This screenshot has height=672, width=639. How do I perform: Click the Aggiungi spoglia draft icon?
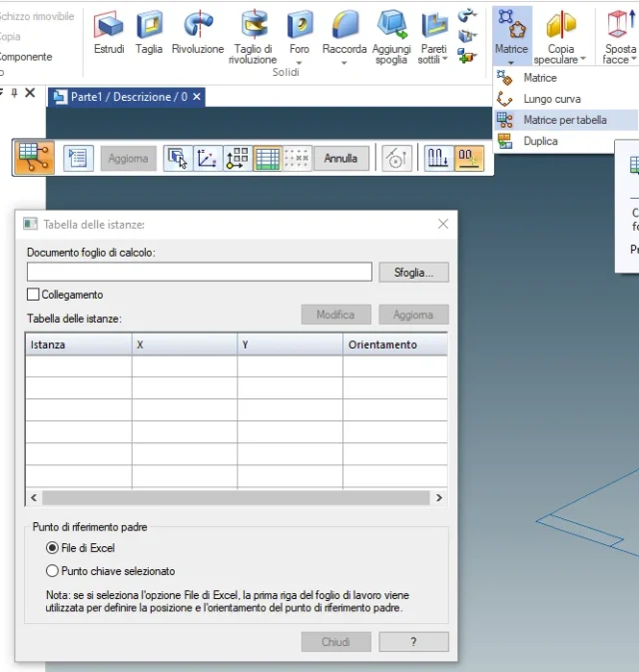point(391,24)
